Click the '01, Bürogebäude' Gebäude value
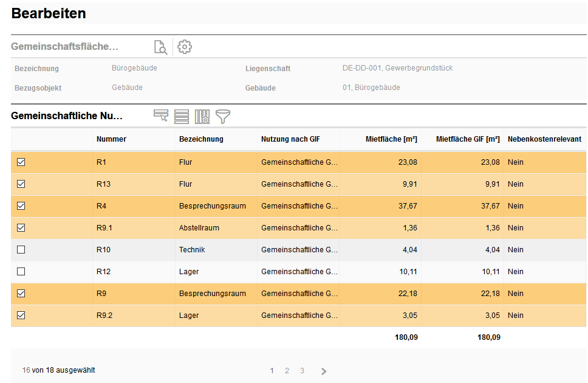 pos(371,88)
